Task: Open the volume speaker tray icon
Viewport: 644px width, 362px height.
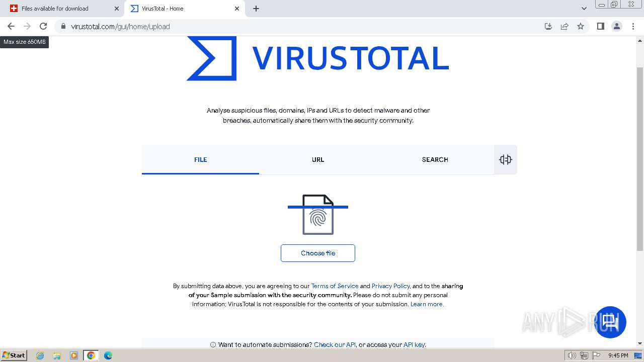Action: pyautogui.click(x=572, y=355)
